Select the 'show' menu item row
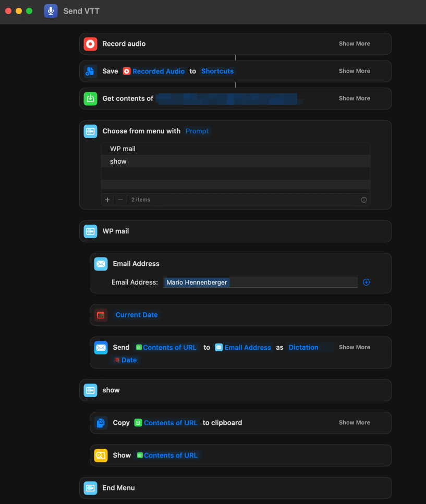Image resolution: width=426 pixels, height=504 pixels. click(x=235, y=162)
